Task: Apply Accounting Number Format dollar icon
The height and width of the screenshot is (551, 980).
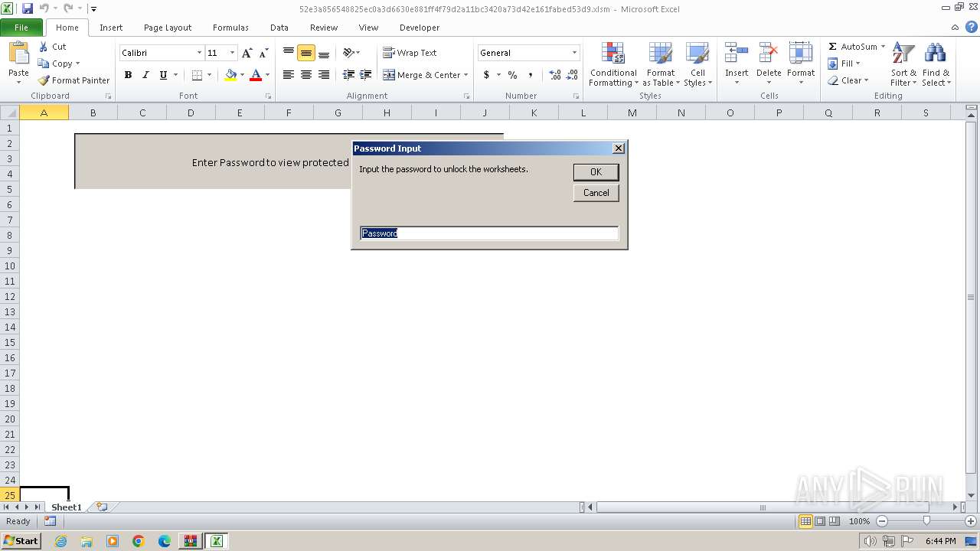Action: click(486, 75)
